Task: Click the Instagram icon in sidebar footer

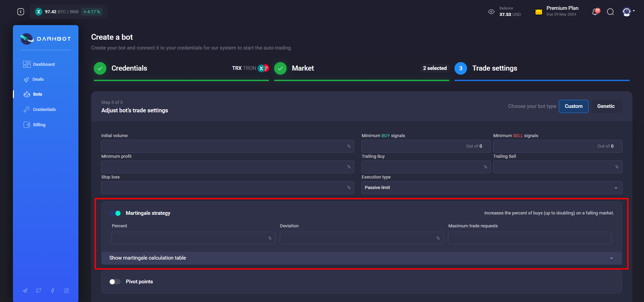Action: click(x=67, y=290)
